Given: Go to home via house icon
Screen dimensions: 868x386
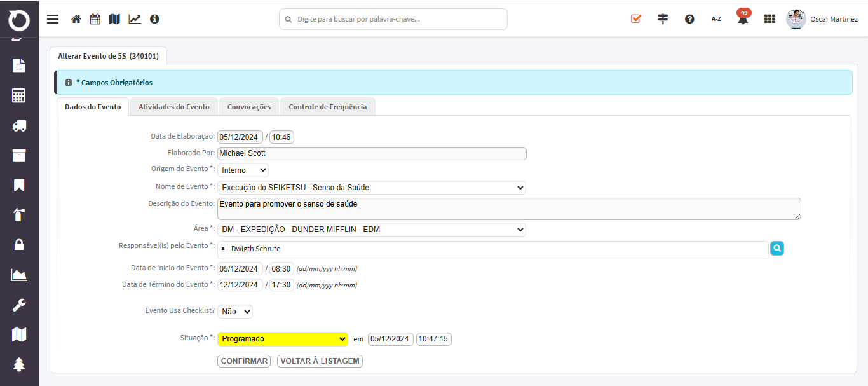Looking at the screenshot, I should click(x=76, y=19).
